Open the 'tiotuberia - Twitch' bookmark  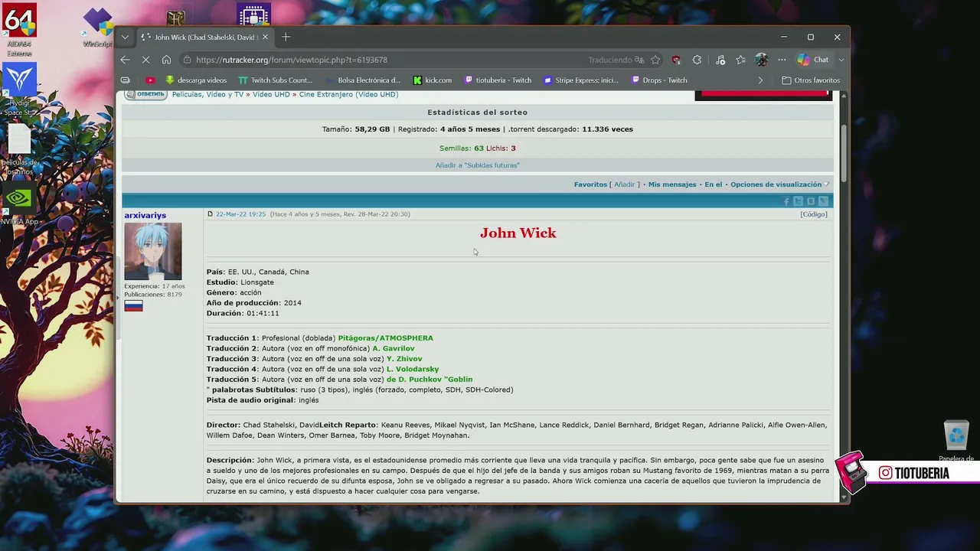498,80
